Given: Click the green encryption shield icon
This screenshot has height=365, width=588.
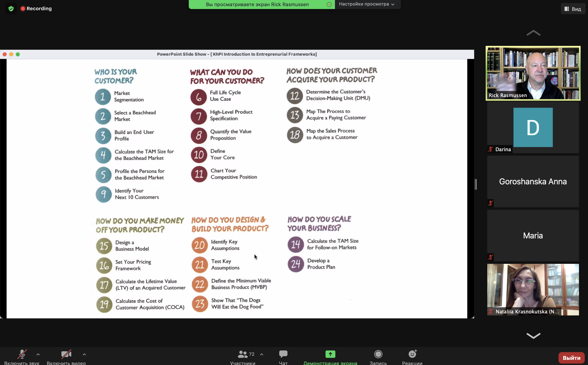Looking at the screenshot, I should click(x=11, y=9).
